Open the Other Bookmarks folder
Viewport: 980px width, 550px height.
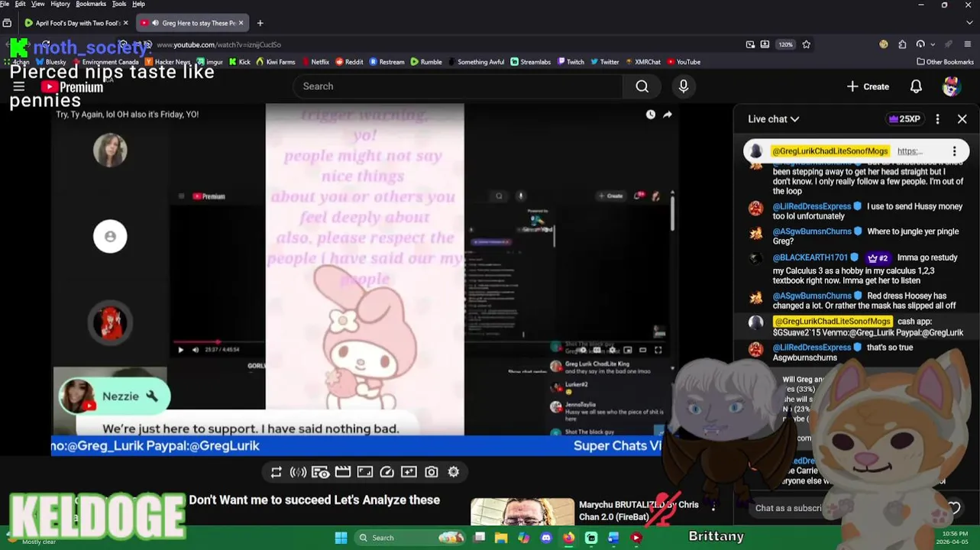pos(946,62)
